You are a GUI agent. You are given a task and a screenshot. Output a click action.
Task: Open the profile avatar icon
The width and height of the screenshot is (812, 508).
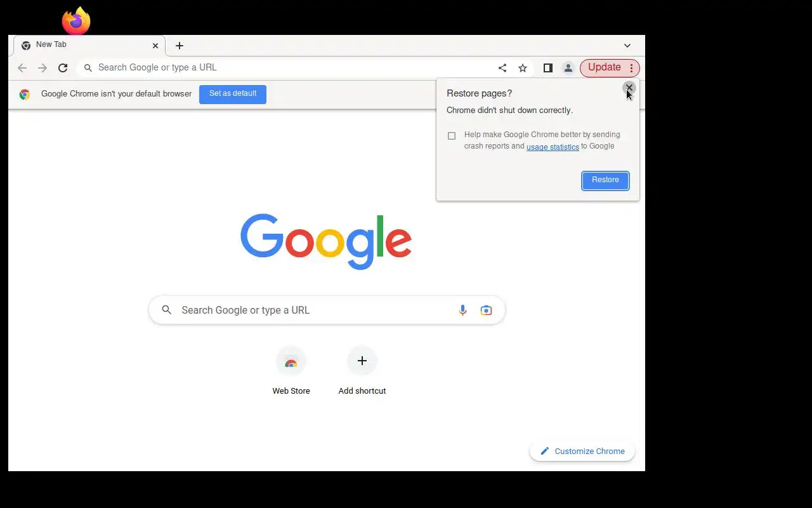point(568,68)
